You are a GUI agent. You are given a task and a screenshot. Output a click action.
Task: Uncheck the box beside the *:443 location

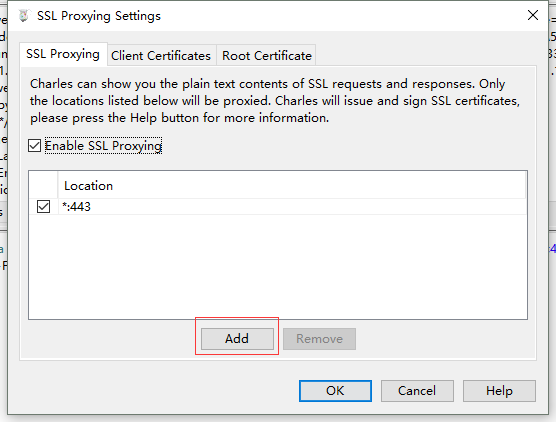click(x=44, y=206)
